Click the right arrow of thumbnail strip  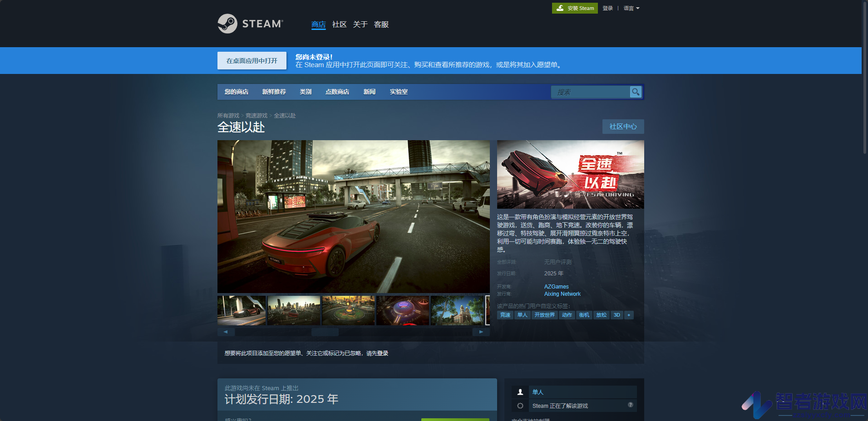pyautogui.click(x=481, y=332)
